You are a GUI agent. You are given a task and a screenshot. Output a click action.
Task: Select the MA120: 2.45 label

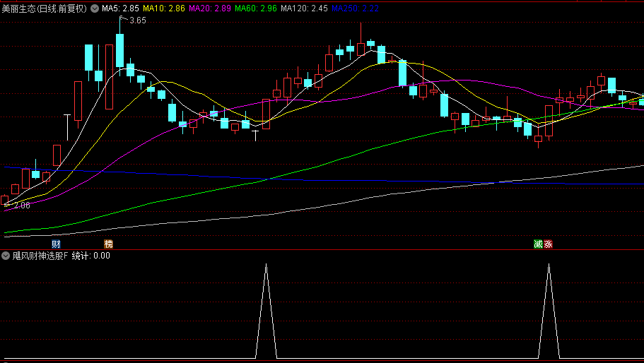pyautogui.click(x=305, y=8)
